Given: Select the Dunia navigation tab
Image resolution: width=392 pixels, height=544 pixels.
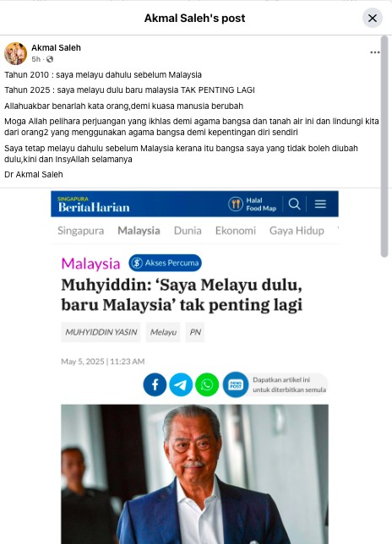Looking at the screenshot, I should [x=188, y=231].
